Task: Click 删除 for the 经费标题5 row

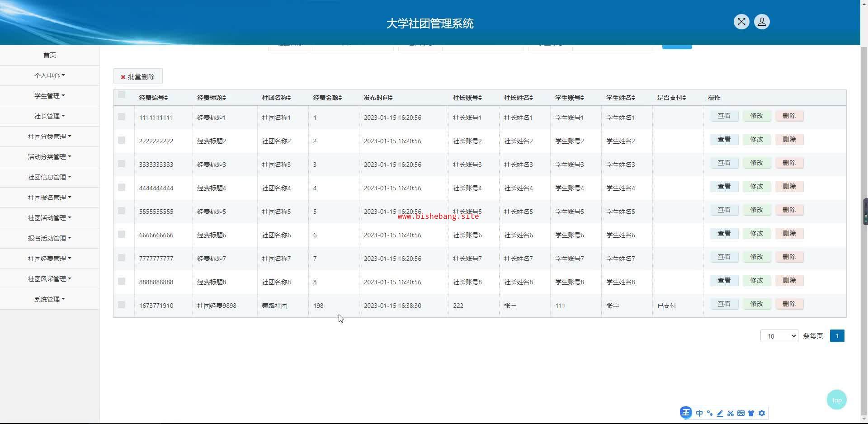Action: 789,210
